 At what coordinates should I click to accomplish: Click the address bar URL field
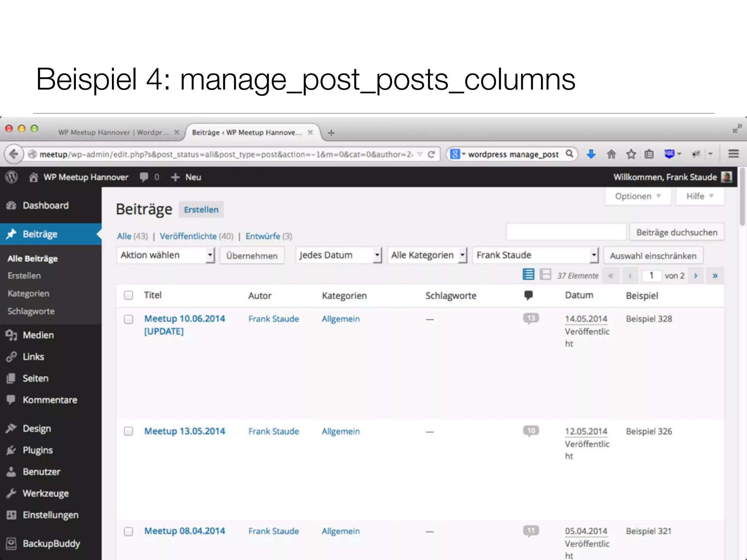[x=226, y=154]
